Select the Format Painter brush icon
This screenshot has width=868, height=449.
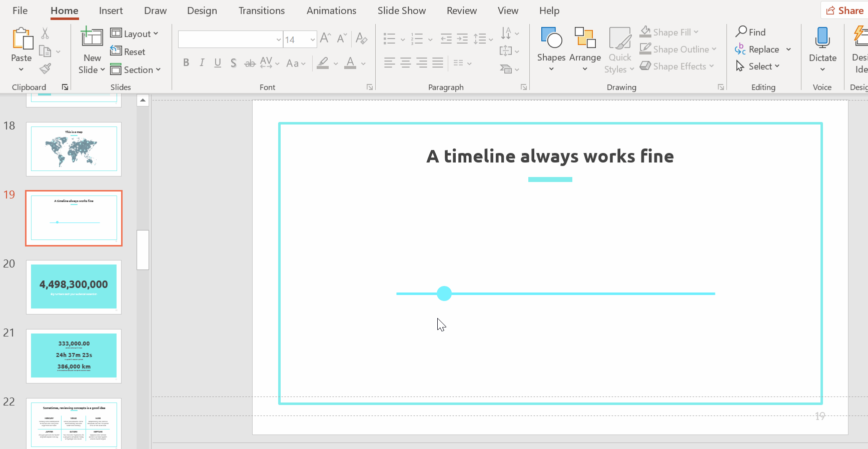[x=45, y=68]
